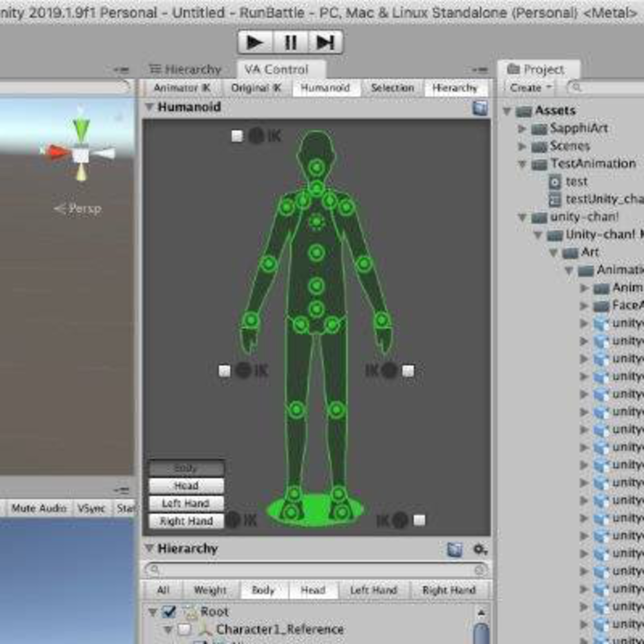Expand the SapphiArt folder
644x644 pixels.
522,129
